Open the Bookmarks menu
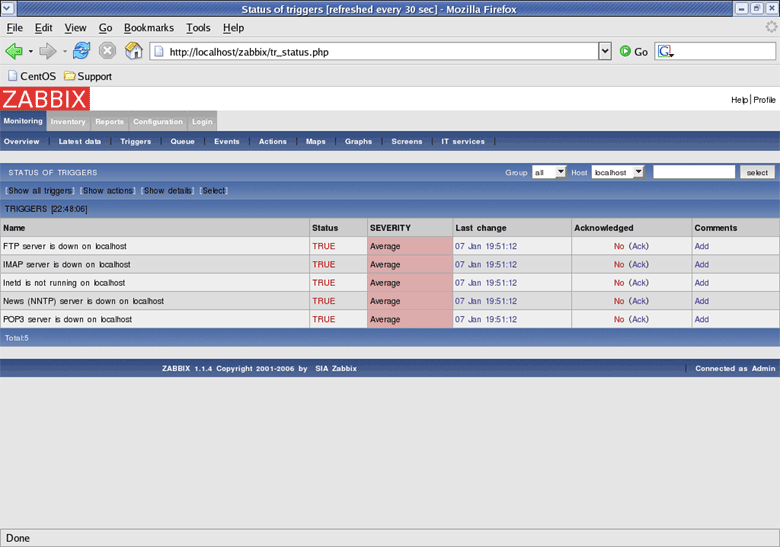Screen dimensions: 780x547 (148, 28)
